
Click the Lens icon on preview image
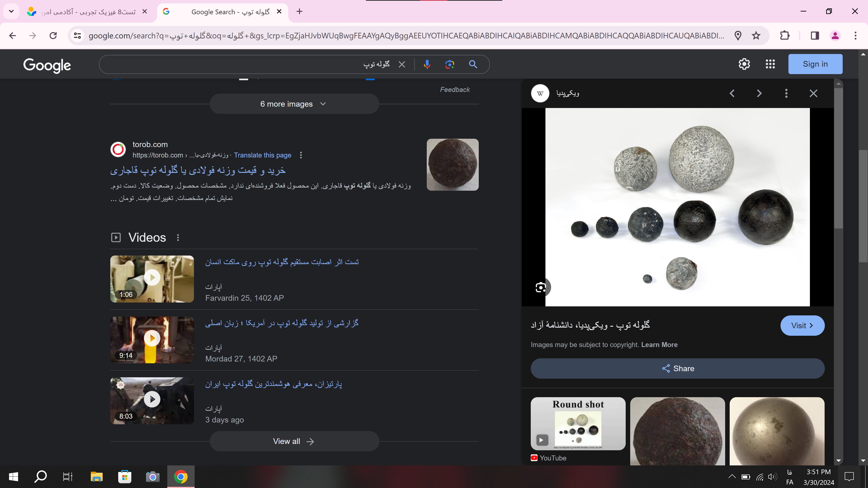tap(540, 287)
